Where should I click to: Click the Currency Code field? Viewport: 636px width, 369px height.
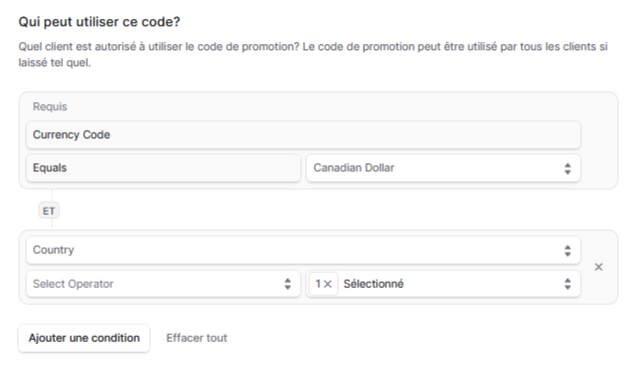point(303,135)
